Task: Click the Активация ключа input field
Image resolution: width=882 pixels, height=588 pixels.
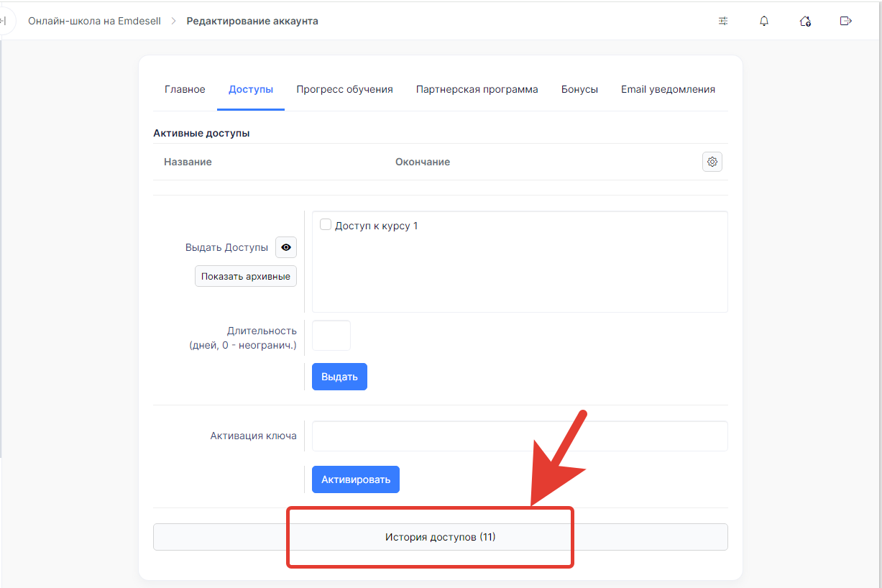Action: click(519, 436)
